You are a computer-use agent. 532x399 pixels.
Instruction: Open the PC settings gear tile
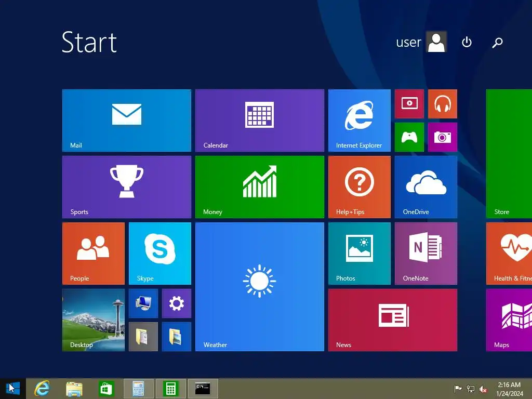177,303
